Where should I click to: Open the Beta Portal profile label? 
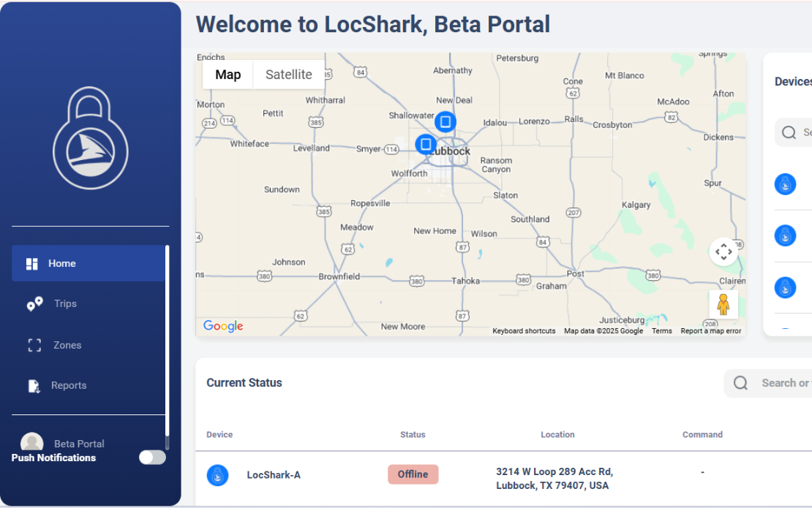click(x=79, y=444)
